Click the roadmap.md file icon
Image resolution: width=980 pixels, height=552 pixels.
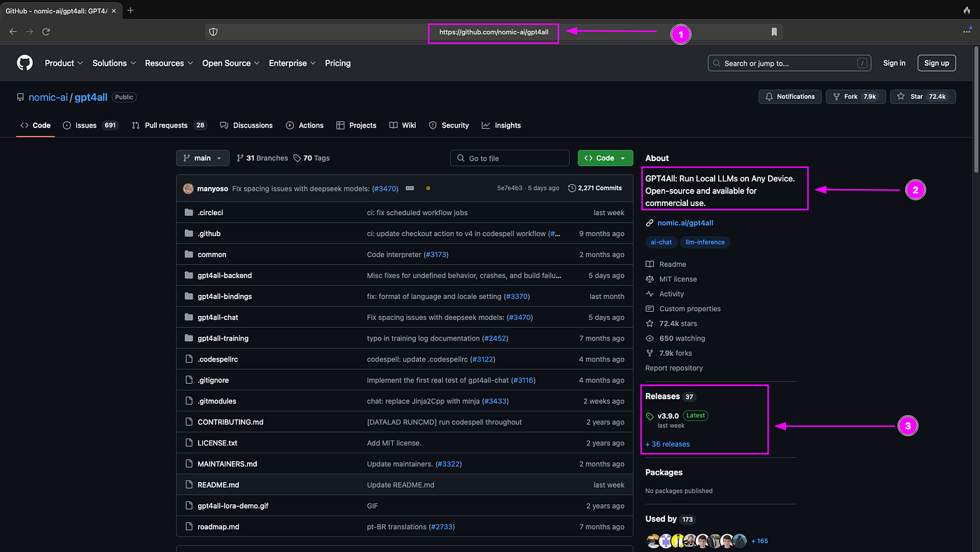pos(188,527)
